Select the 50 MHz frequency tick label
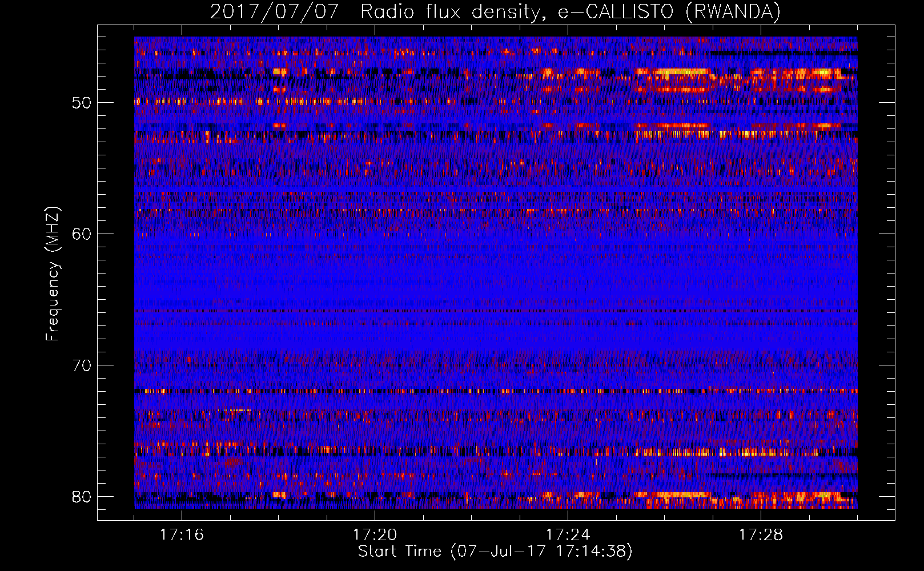Screen dimensions: 924x571 82,103
